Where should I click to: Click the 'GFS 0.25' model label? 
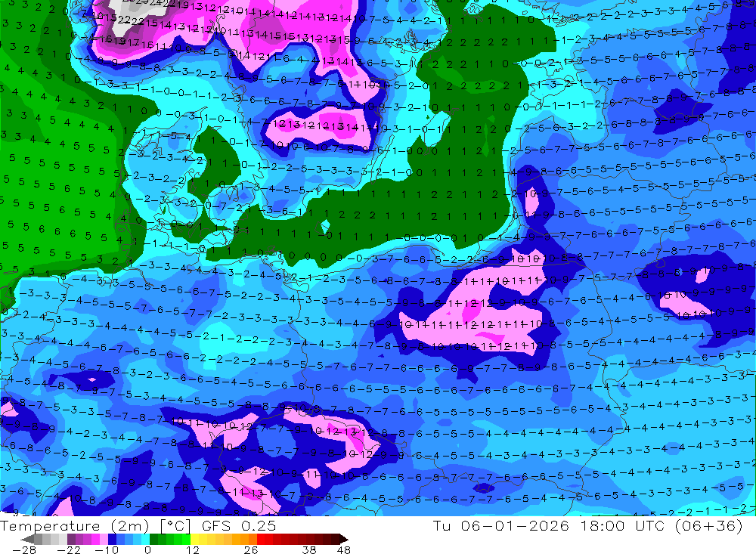pos(239,525)
